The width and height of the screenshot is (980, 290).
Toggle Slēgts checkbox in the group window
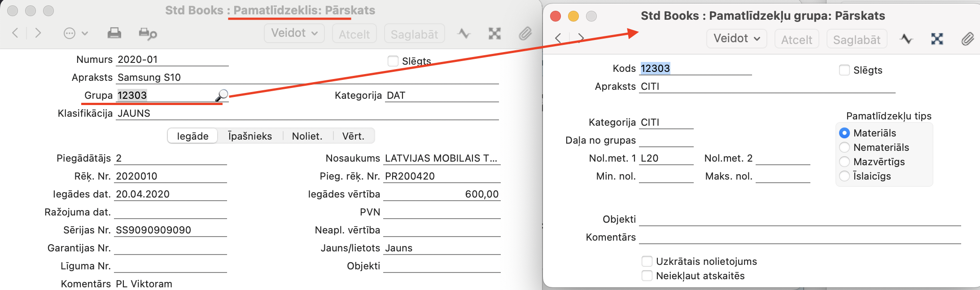[x=844, y=70]
